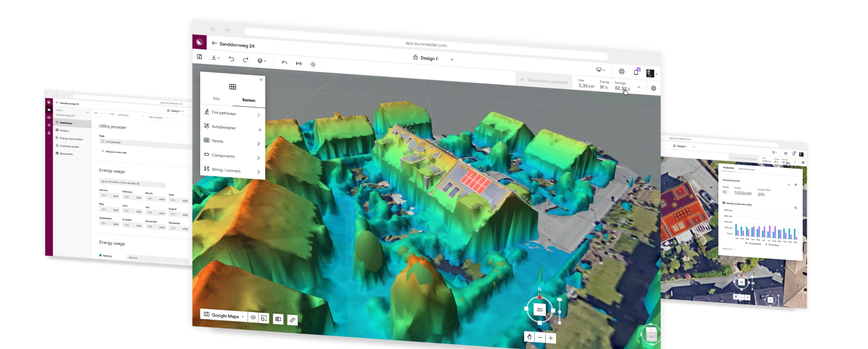Click Add post solar rate link

[114, 152]
